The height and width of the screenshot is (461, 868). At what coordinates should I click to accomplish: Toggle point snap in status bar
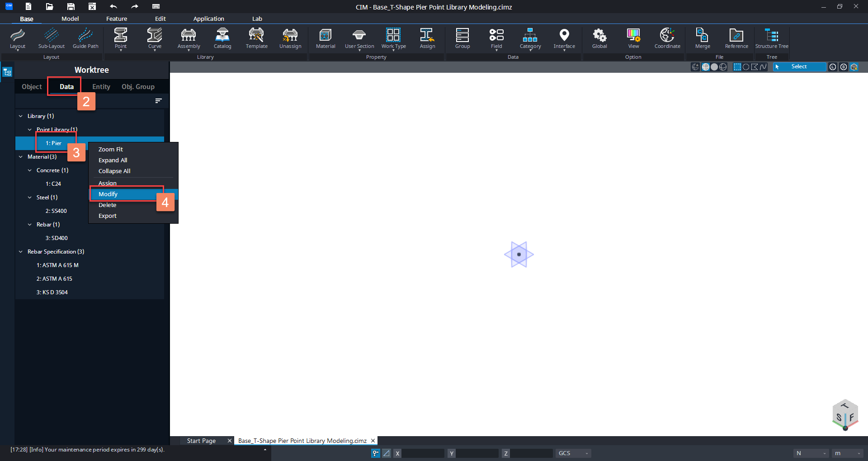pyautogui.click(x=375, y=453)
